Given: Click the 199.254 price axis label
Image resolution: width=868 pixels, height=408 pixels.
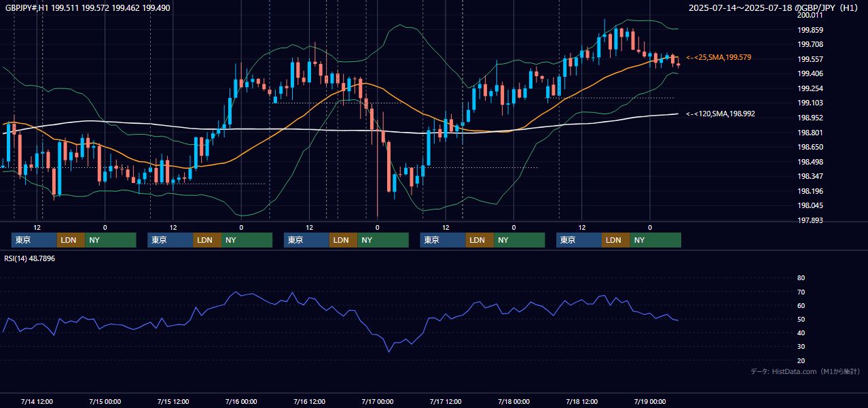Looking at the screenshot, I should (810, 88).
